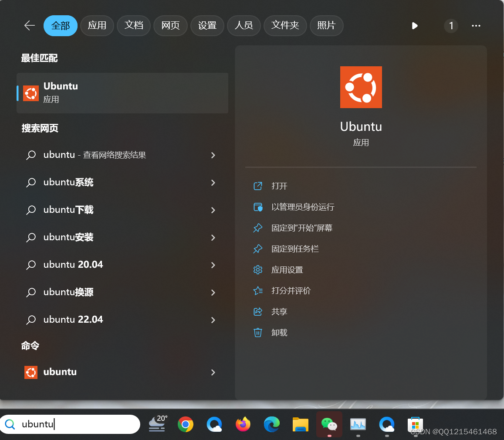Expand the 'ubuntu - 查看网络搜索结果' chevron
The height and width of the screenshot is (440, 504).
point(213,155)
